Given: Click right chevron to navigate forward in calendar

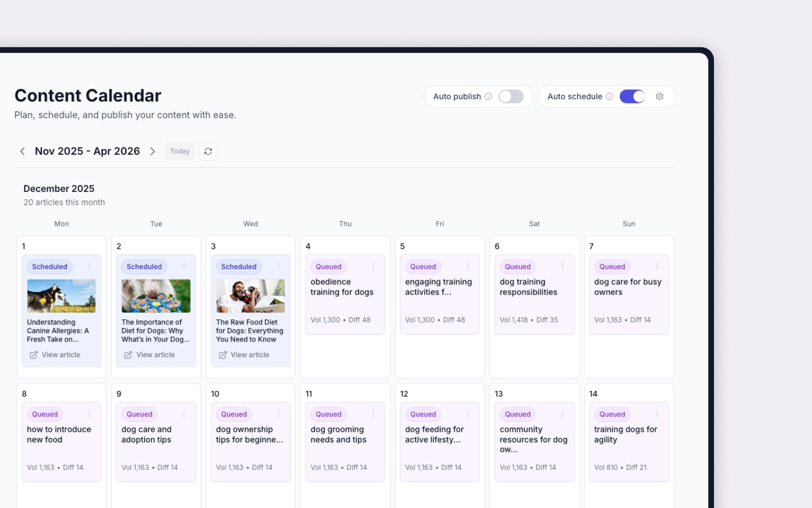Looking at the screenshot, I should (153, 151).
